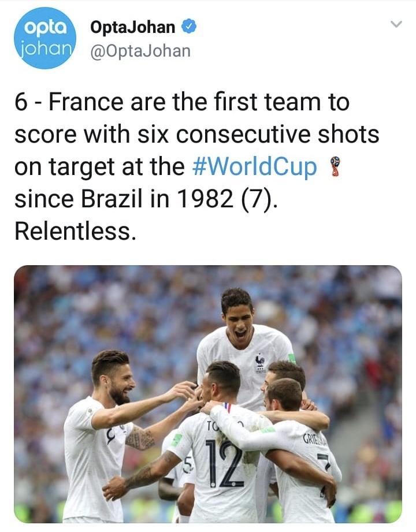The width and height of the screenshot is (416, 532).
Task: Select the word "Relentless." in the tweet
Action: click(76, 231)
